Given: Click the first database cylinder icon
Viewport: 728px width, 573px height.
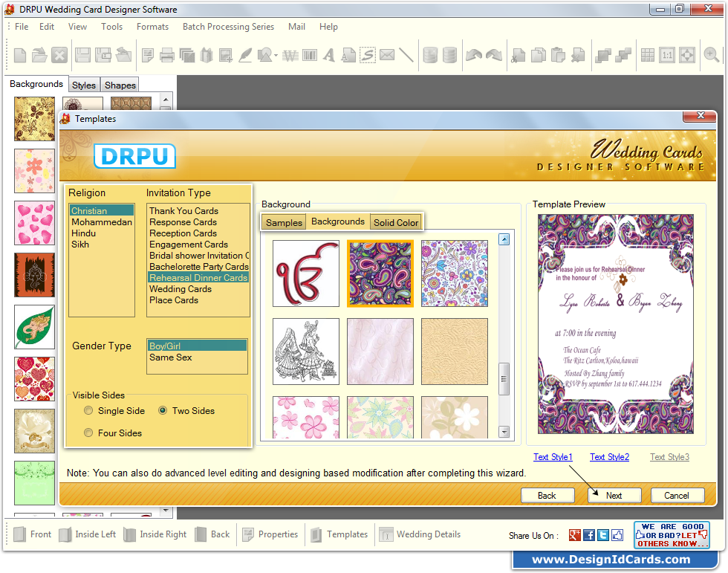Looking at the screenshot, I should pos(430,55).
